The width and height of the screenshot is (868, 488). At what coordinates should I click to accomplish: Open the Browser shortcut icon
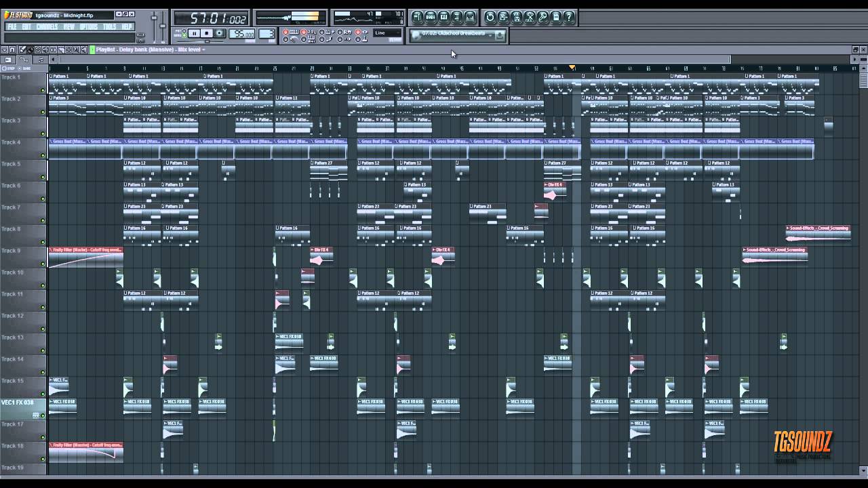click(x=457, y=17)
